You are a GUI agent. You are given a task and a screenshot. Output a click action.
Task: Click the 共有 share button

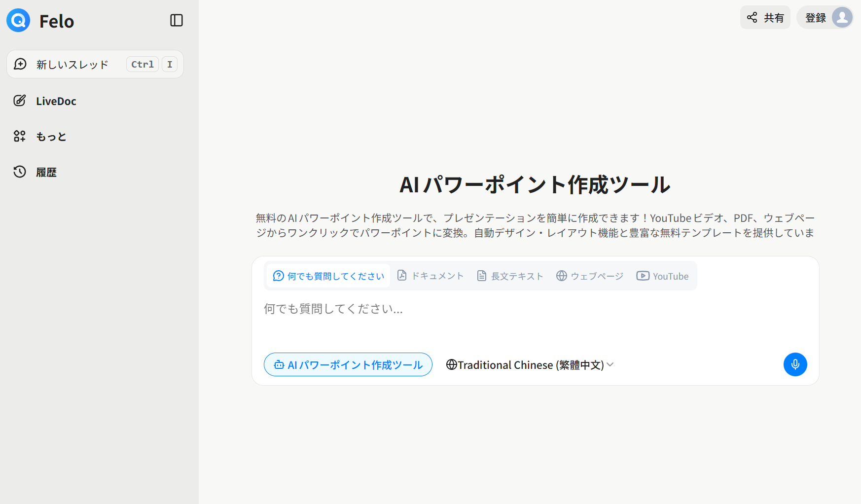tap(765, 18)
